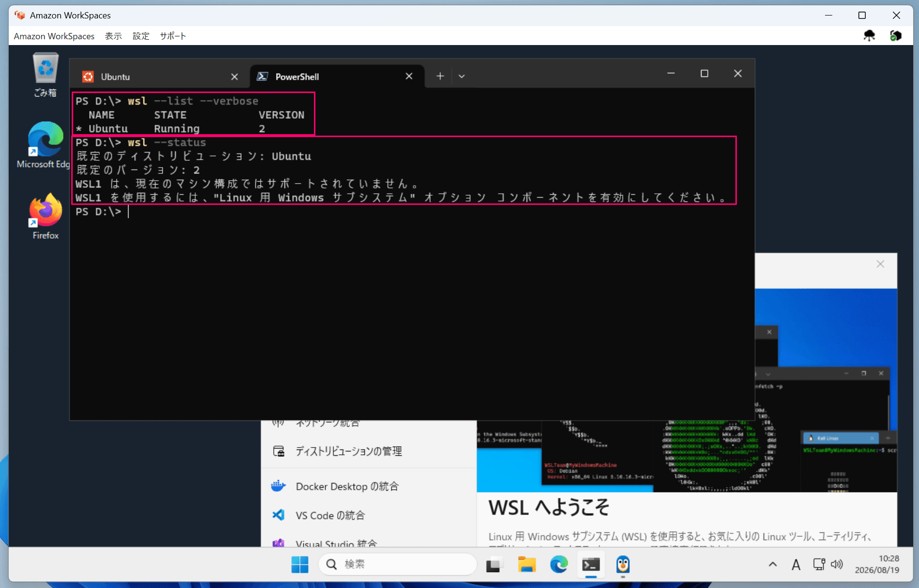The width and height of the screenshot is (919, 588).
Task: Click the Amazon WorkSpaces title logo
Action: pos(20,15)
